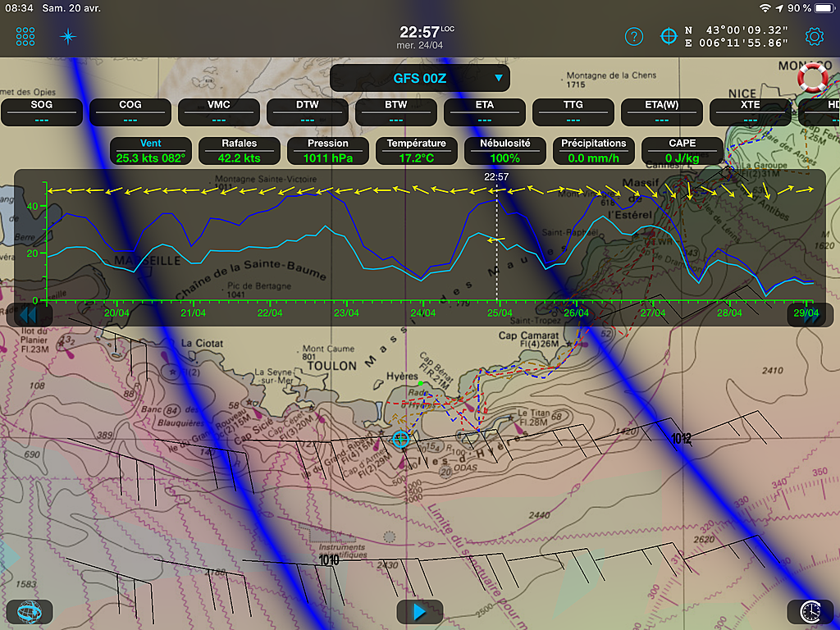The height and width of the screenshot is (630, 840).
Task: Tap the Hyères town label
Action: [x=402, y=376]
